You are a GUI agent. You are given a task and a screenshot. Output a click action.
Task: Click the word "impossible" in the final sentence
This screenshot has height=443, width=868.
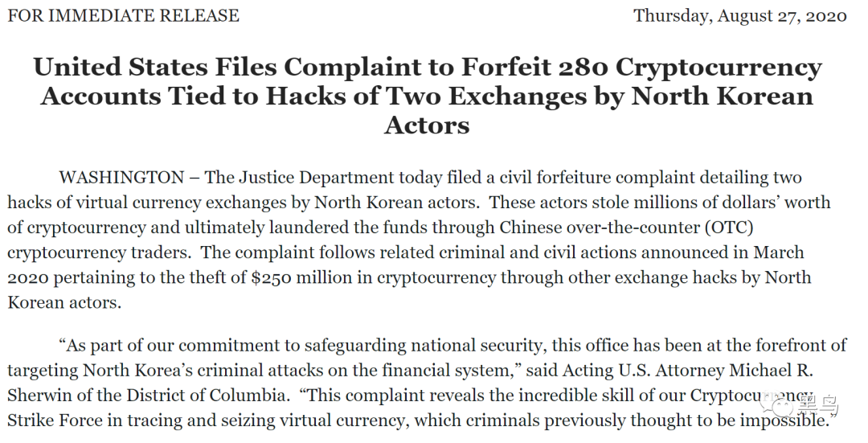[x=783, y=420]
